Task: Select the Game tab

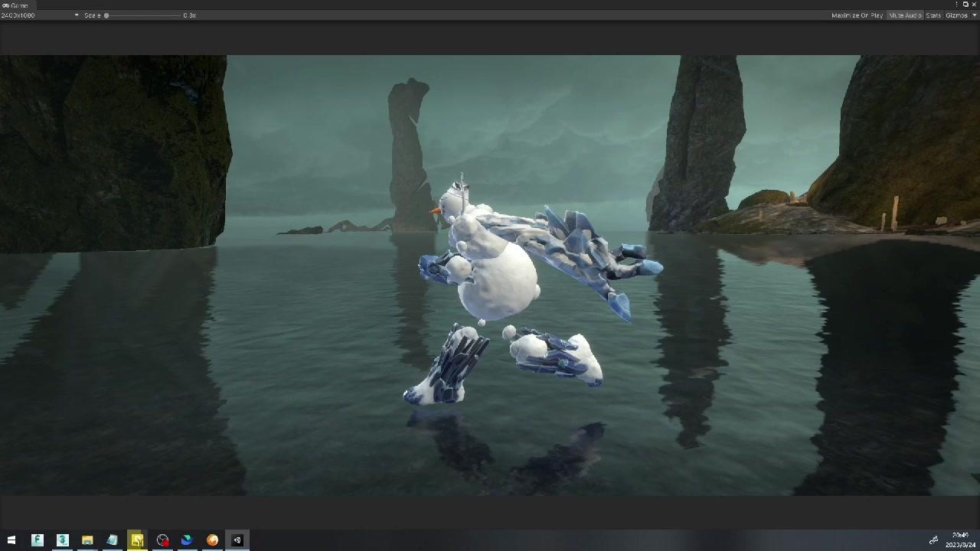Action: click(15, 5)
